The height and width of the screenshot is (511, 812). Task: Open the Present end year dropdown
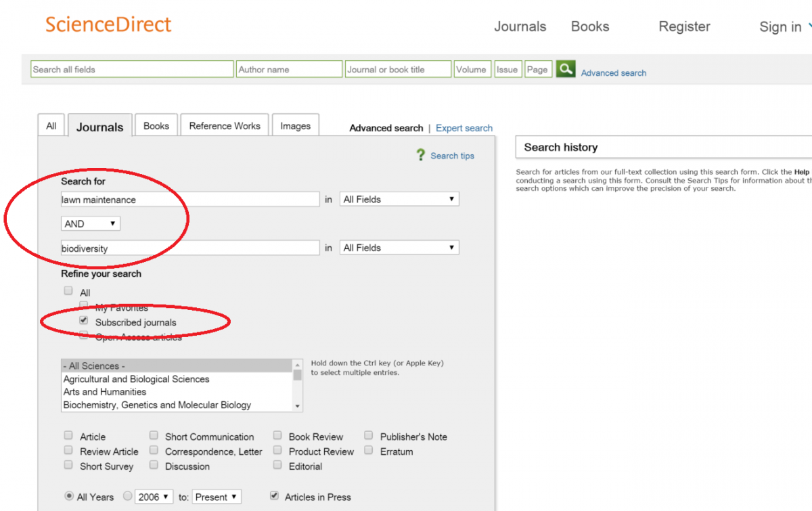tap(216, 497)
